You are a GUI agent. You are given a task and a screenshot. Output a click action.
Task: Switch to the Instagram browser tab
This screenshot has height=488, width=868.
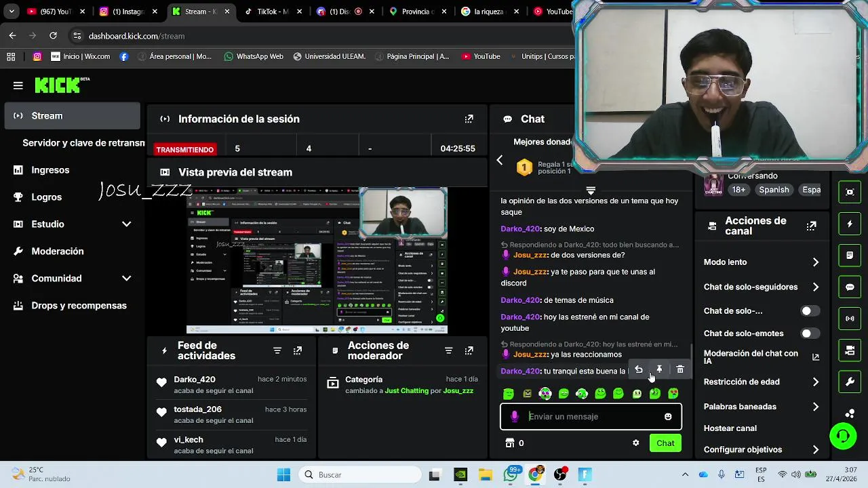click(127, 12)
